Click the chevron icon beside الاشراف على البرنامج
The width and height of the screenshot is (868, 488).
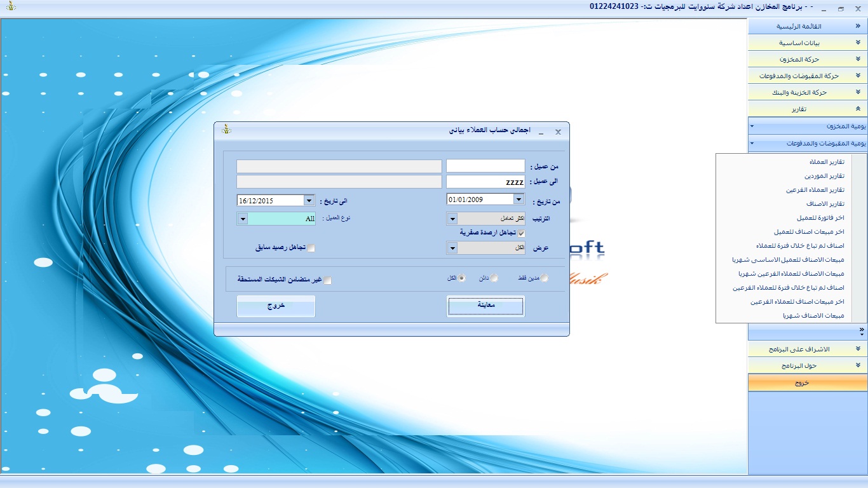(x=858, y=349)
